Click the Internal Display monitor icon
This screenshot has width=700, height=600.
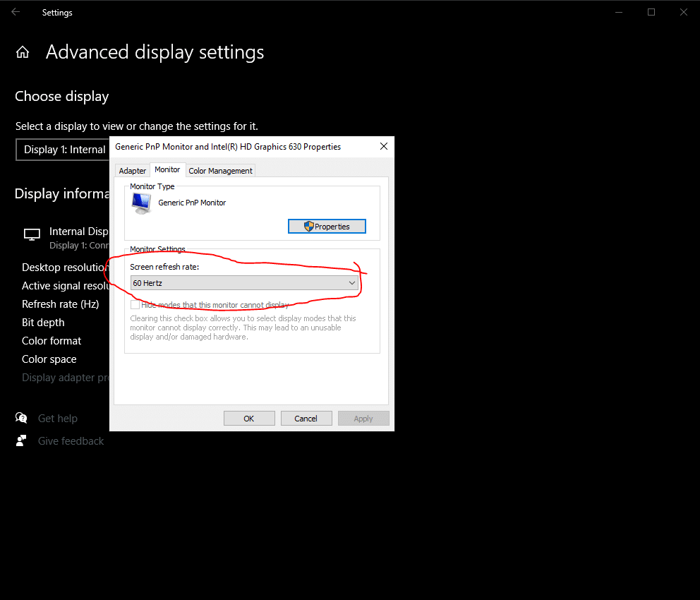pos(32,234)
